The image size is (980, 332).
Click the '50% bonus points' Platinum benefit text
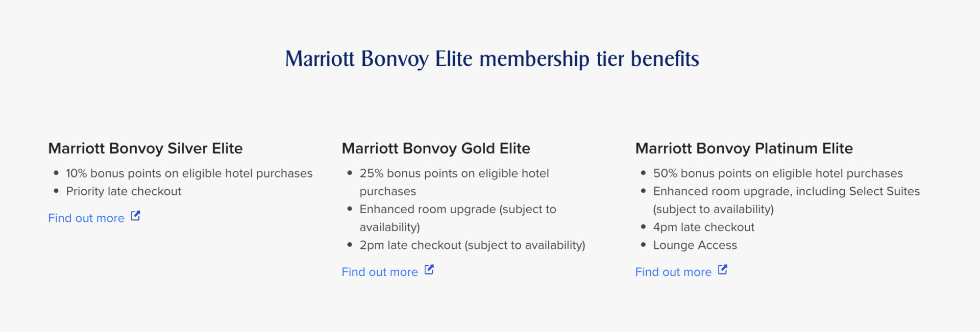(778, 173)
